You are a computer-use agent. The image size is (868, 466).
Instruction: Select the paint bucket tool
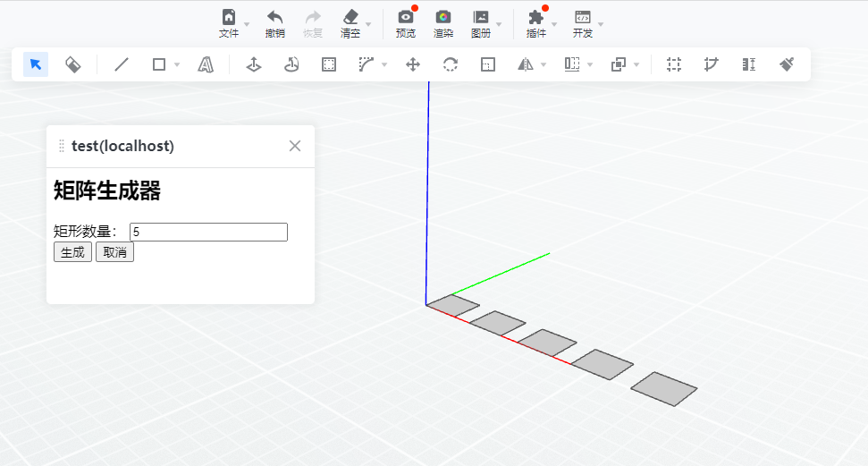pyautogui.click(x=73, y=64)
